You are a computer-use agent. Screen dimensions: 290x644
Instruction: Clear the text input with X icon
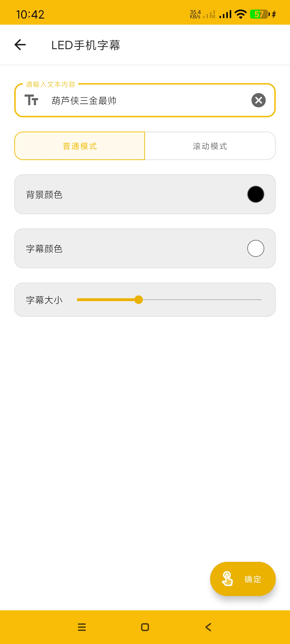(258, 100)
